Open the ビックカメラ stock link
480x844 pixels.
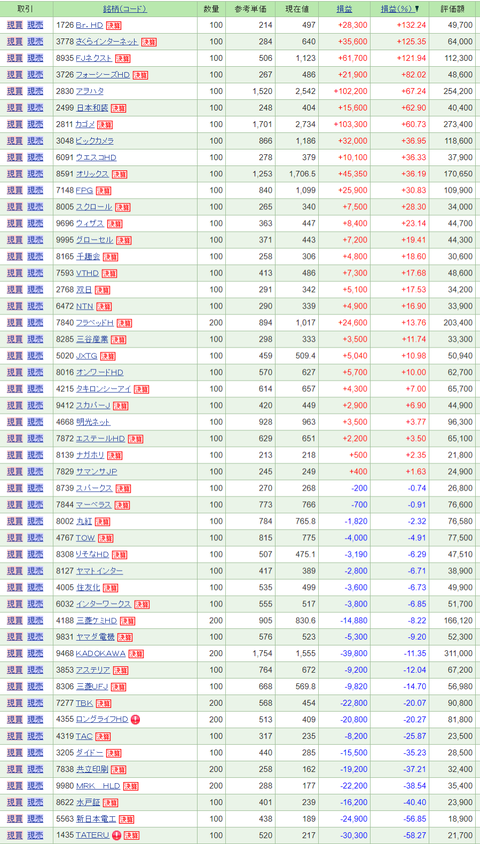click(95, 142)
